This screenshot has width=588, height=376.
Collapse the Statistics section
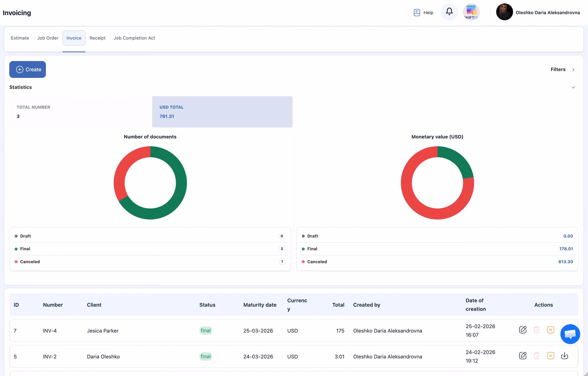pos(574,87)
